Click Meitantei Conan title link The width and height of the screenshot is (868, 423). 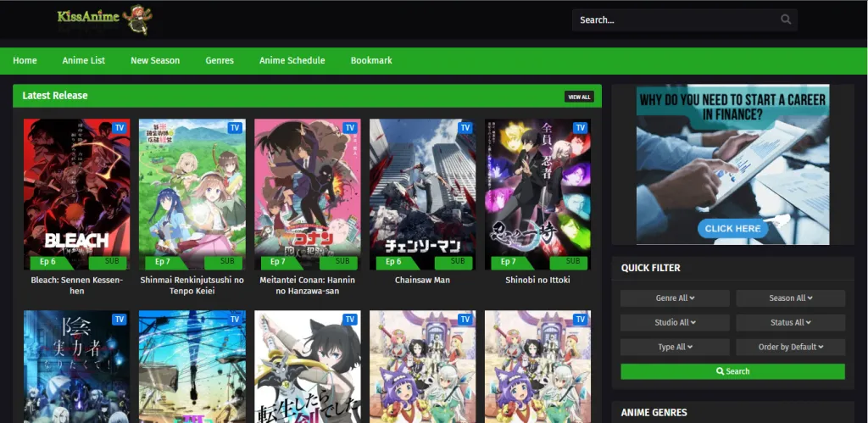click(307, 285)
